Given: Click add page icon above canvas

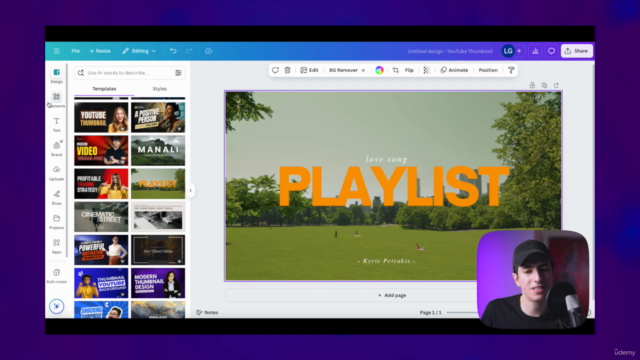Looking at the screenshot, I should [556, 85].
